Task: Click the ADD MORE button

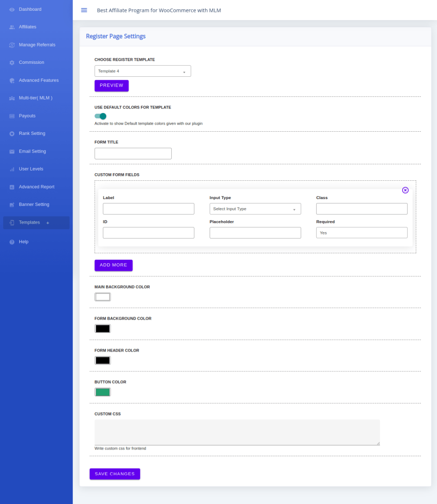Action: pos(113,265)
